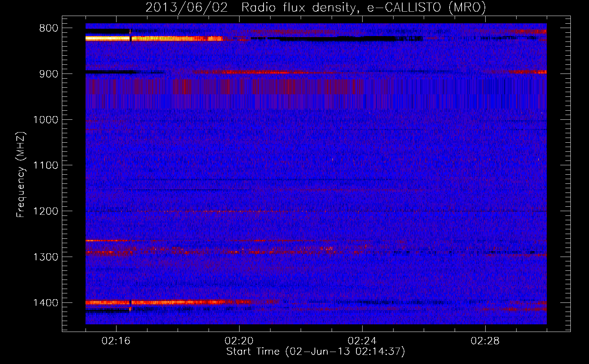This screenshot has height=364, width=589.
Task: Select the 1300 frequency axis label
Action: (x=46, y=257)
